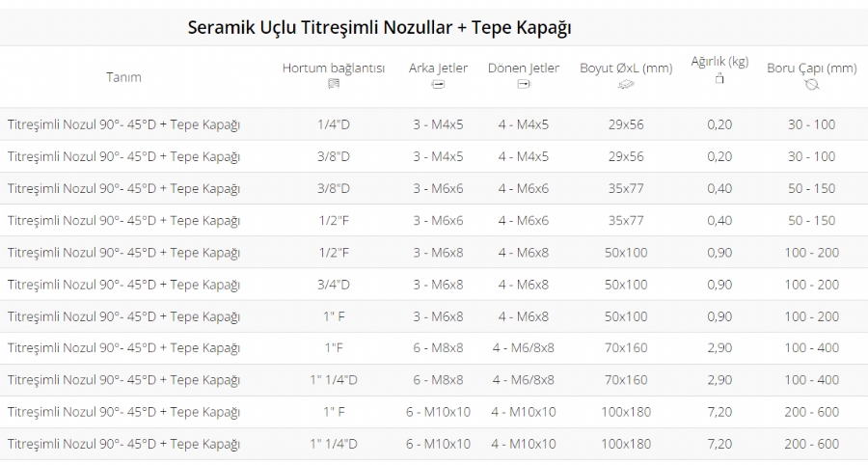Click the dimension icon under Boyut ØxL
The width and height of the screenshot is (868, 465).
(x=626, y=85)
